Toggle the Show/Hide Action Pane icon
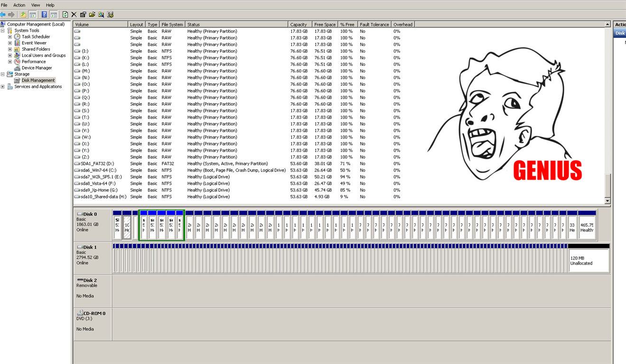Image resolution: width=626 pixels, height=364 pixels. [x=54, y=15]
